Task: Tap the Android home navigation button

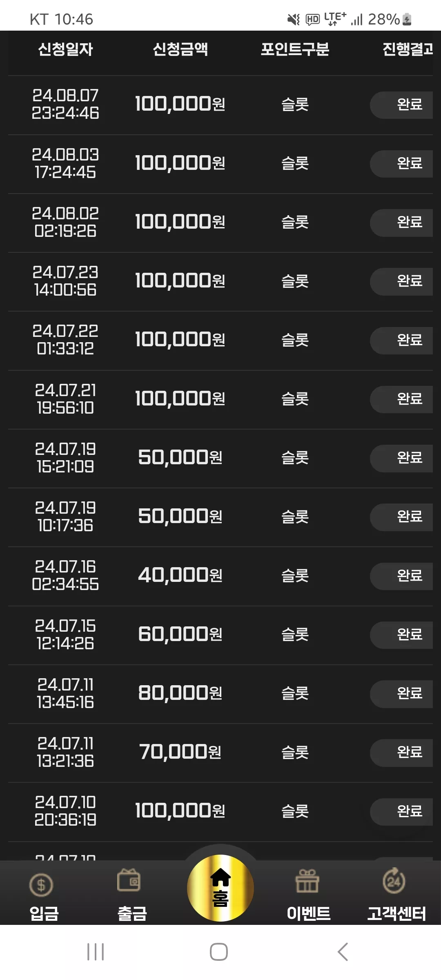Action: tap(219, 952)
